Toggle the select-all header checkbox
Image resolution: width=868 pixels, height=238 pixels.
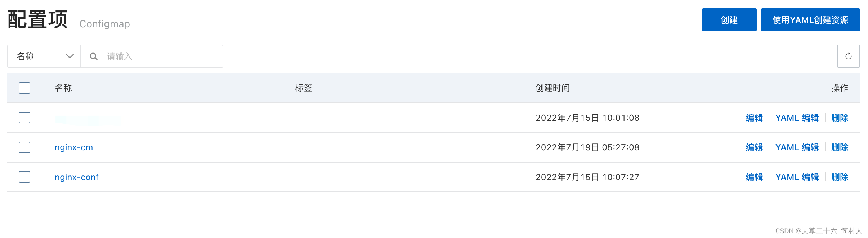pos(24,88)
